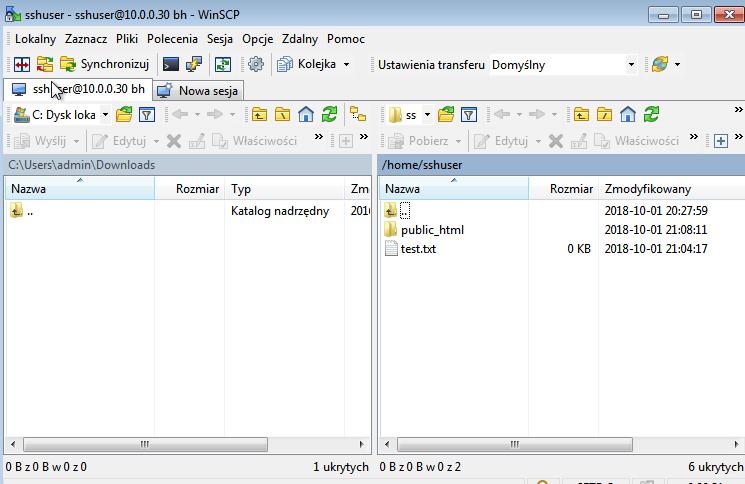The width and height of the screenshot is (745, 484).
Task: Click the globe update icon in toolbar
Action: click(x=660, y=64)
